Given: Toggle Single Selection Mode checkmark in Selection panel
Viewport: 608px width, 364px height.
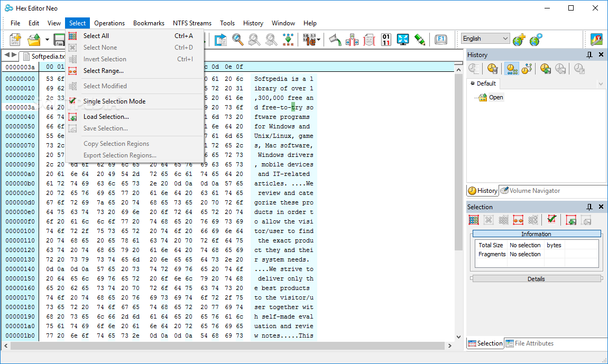Looking at the screenshot, I should click(552, 220).
